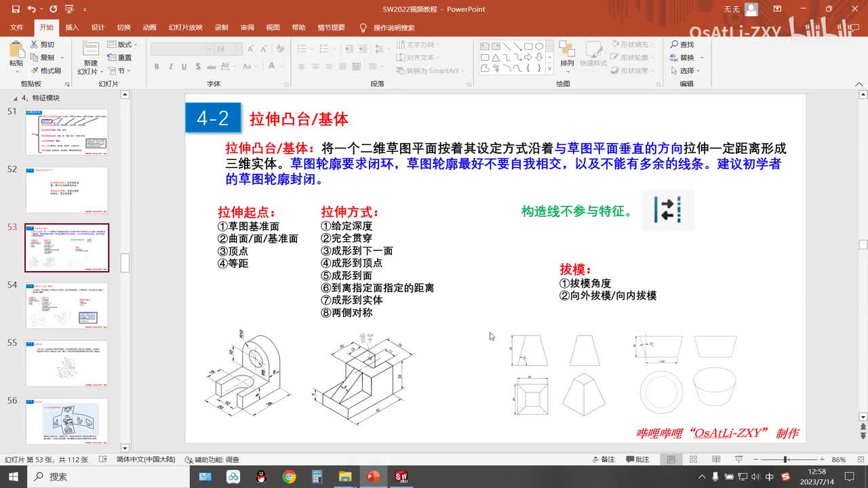Screen dimensions: 868x488
Task: Open the Design (设计) tab
Action: [98, 28]
